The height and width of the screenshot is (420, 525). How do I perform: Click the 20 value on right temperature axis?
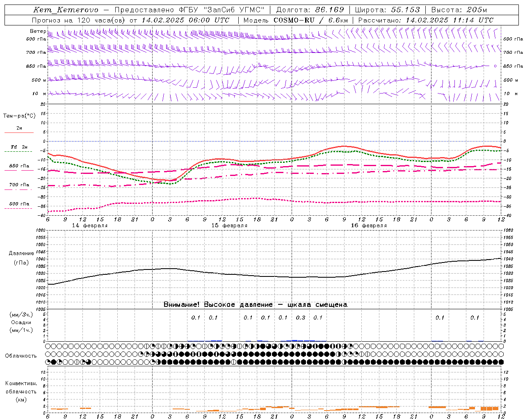[x=506, y=105]
